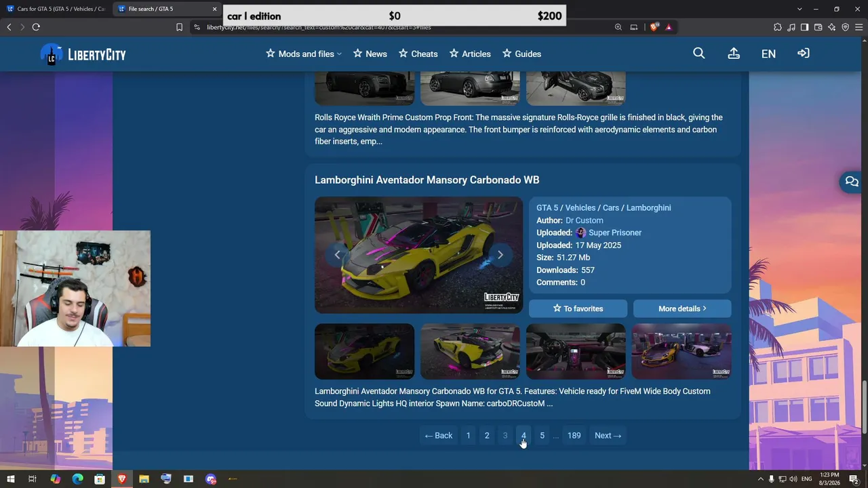Open the LibertyCity home logo
Screen dimensions: 868x488
[83, 54]
